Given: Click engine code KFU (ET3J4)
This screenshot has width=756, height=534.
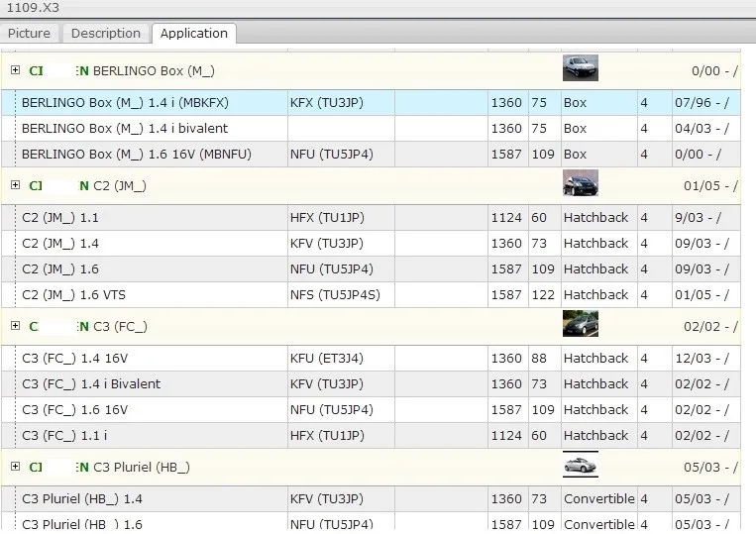Looking at the screenshot, I should (326, 358).
